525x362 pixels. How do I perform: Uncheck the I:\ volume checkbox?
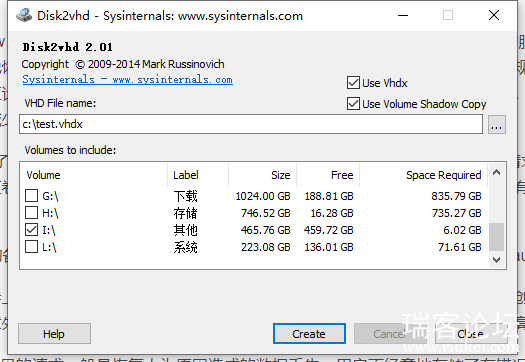[31, 230]
